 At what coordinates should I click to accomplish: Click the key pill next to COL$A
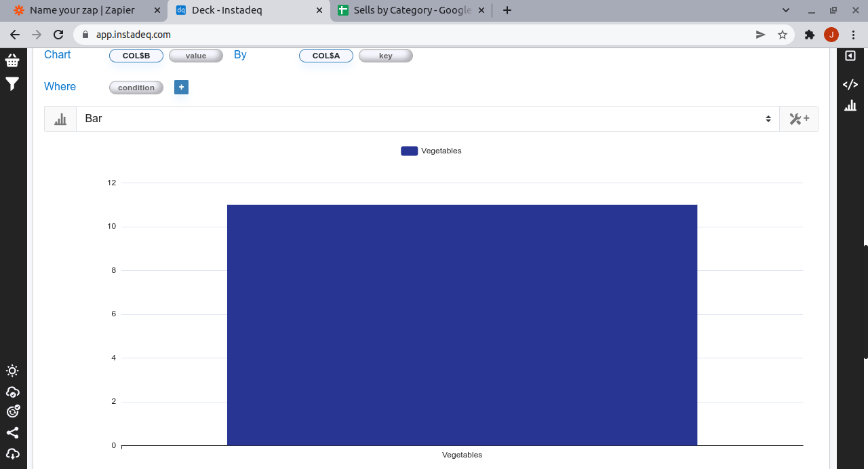click(386, 56)
